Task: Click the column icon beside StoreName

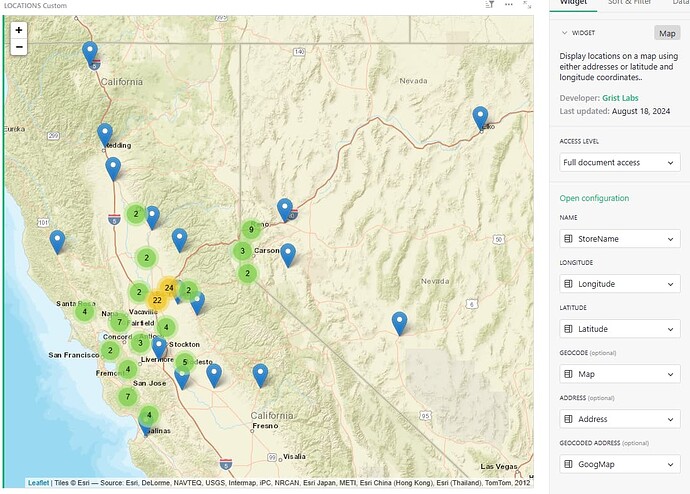Action: tap(568, 238)
